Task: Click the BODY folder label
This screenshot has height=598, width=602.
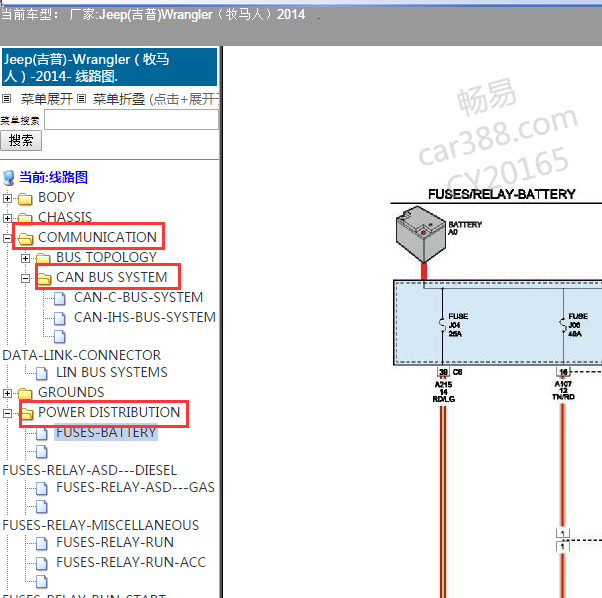Action: click(x=56, y=197)
